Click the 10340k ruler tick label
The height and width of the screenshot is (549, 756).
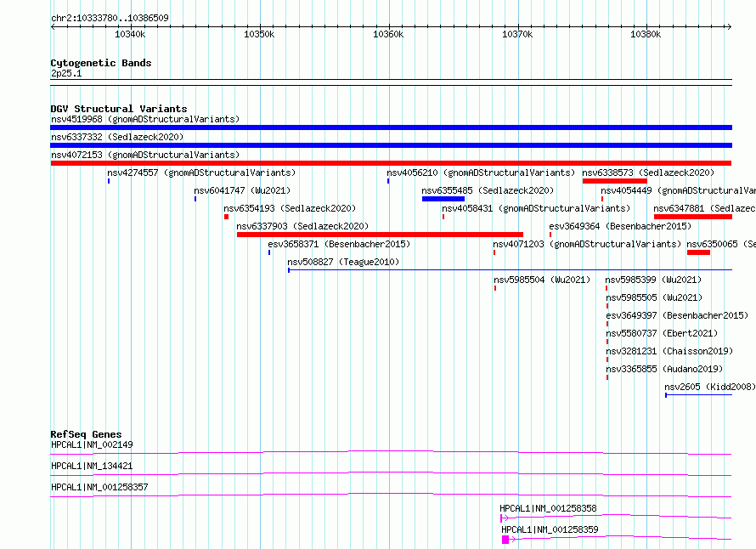tap(130, 34)
